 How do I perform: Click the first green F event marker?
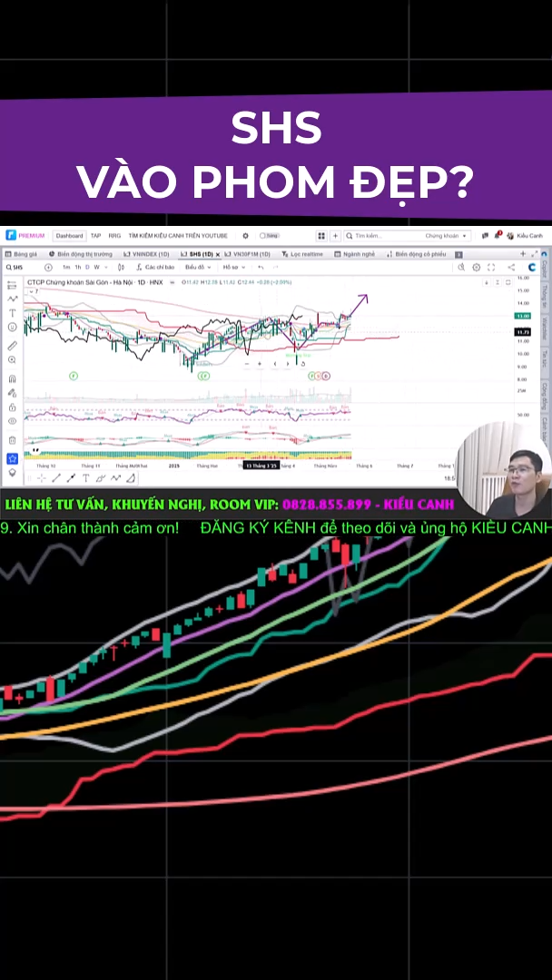pyautogui.click(x=74, y=376)
